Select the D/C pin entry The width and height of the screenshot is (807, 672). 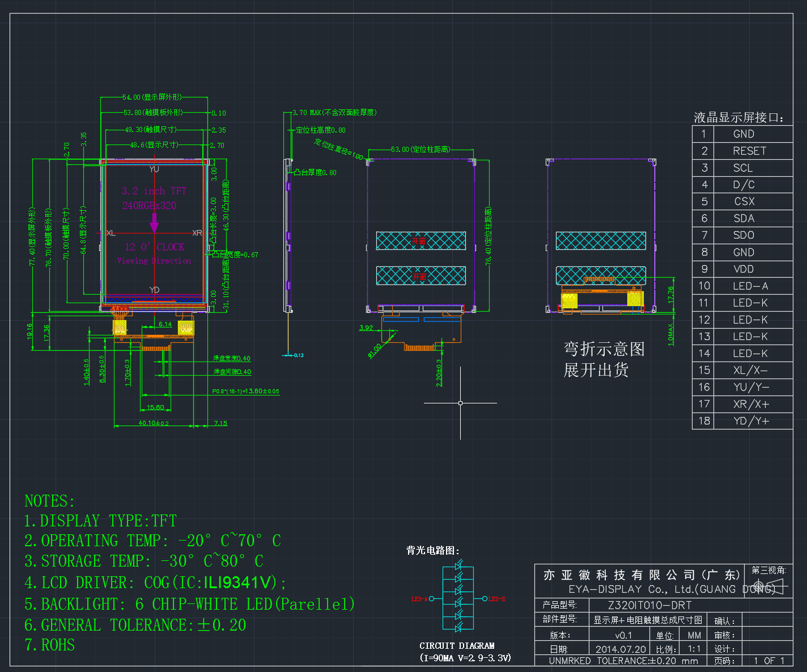[744, 185]
